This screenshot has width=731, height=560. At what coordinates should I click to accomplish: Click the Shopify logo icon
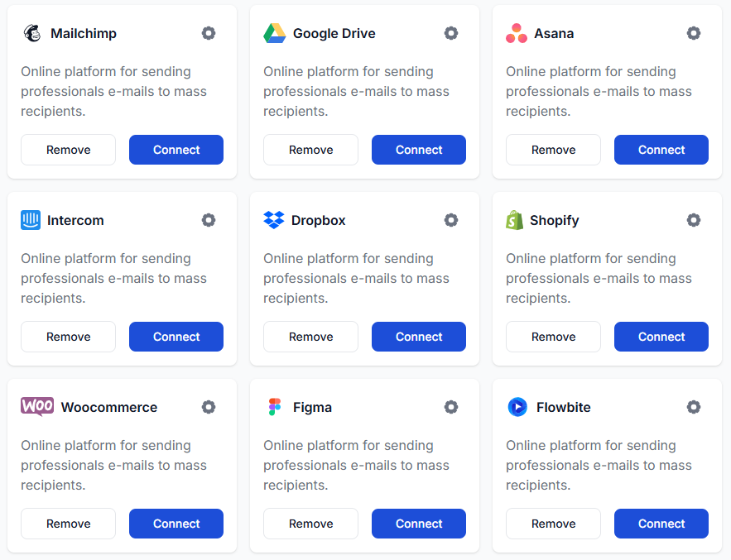(x=517, y=220)
